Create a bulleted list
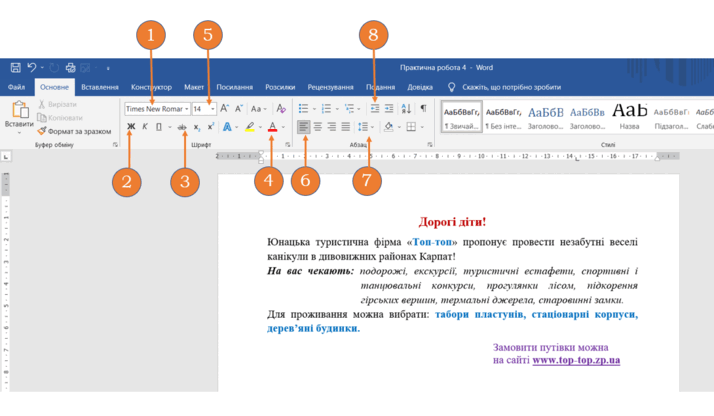 coord(303,109)
